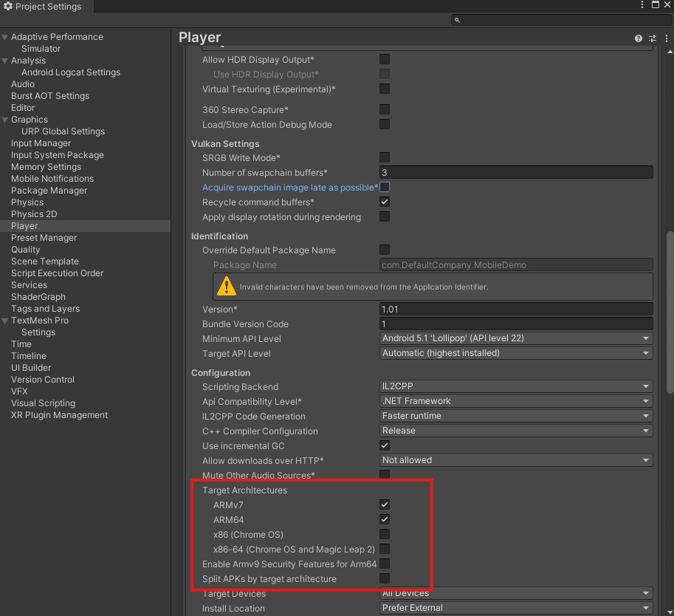
Task: Enable x86 (Chrome OS) architecture
Action: 385,534
